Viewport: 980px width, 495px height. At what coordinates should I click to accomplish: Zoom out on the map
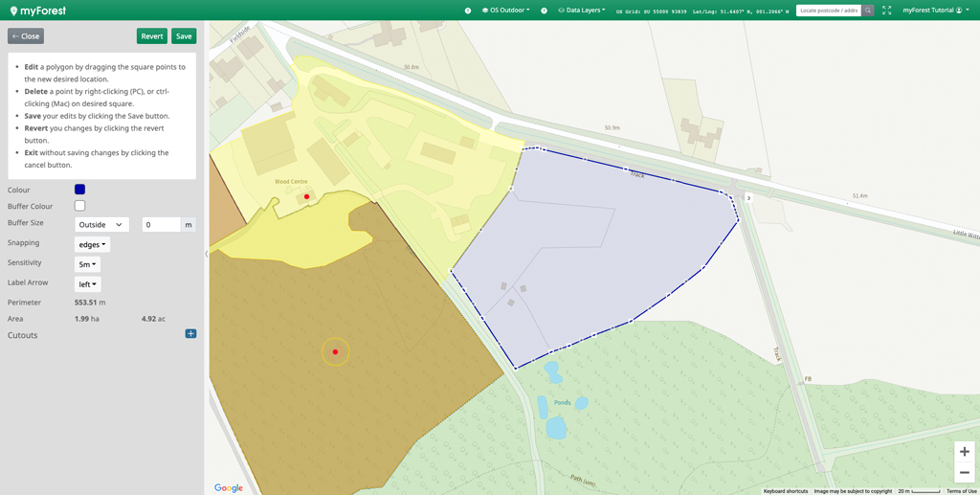tap(964, 473)
